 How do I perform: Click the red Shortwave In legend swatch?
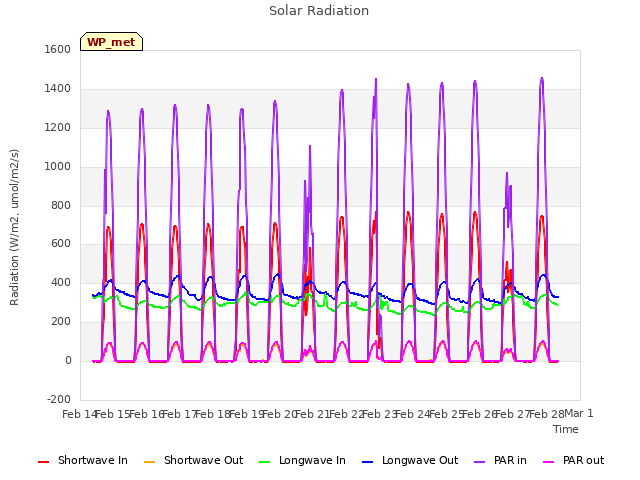click(x=43, y=462)
